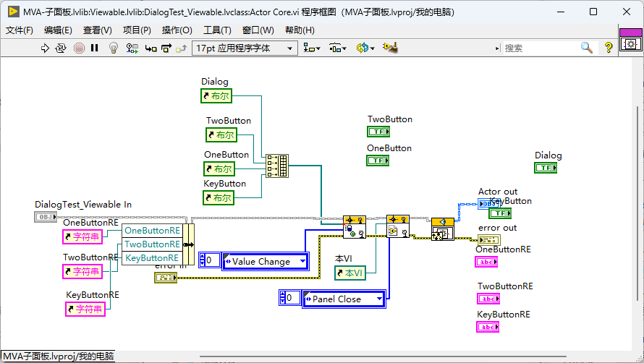Open the Distribute Objects dropdown

338,48
